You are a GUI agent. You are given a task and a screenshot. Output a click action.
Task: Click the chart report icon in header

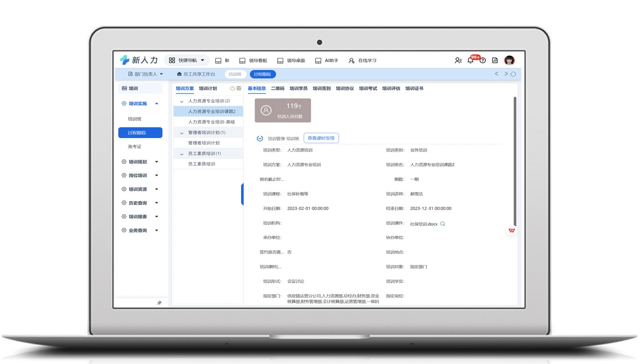tap(495, 60)
